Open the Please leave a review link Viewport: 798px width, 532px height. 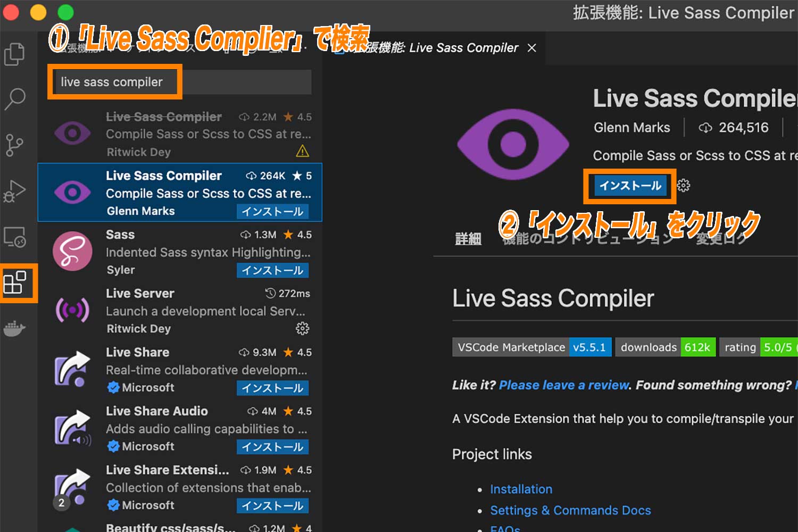point(564,385)
